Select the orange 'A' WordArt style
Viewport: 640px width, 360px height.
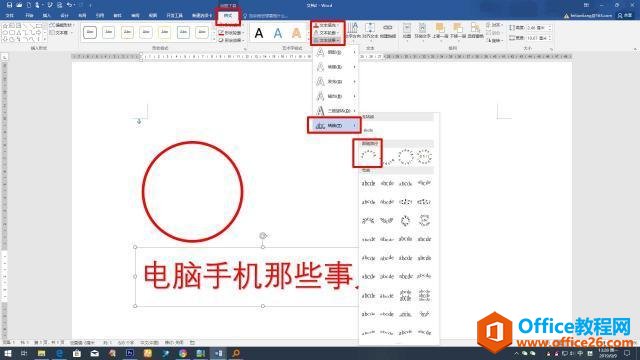297,33
